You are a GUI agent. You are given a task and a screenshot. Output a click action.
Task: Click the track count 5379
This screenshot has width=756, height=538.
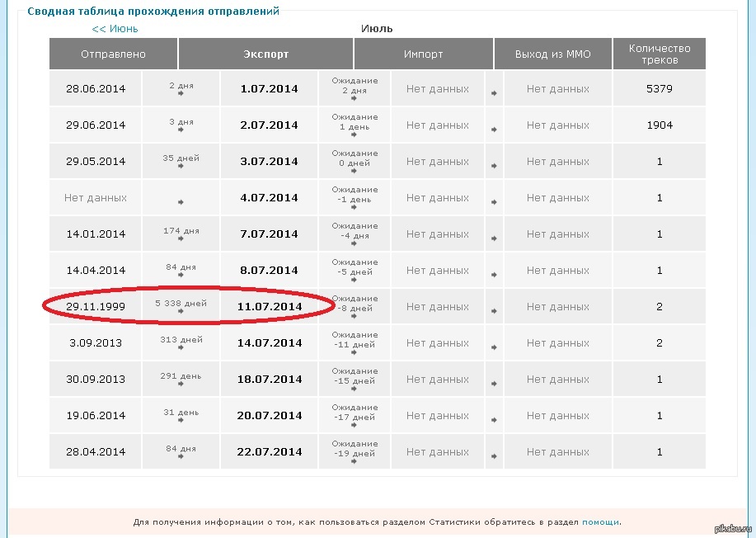tap(659, 89)
